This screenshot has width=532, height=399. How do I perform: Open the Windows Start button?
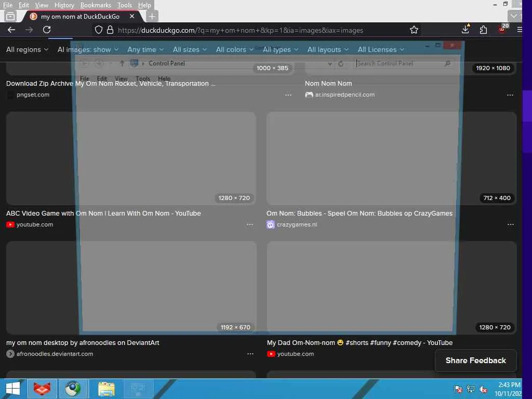click(x=13, y=389)
